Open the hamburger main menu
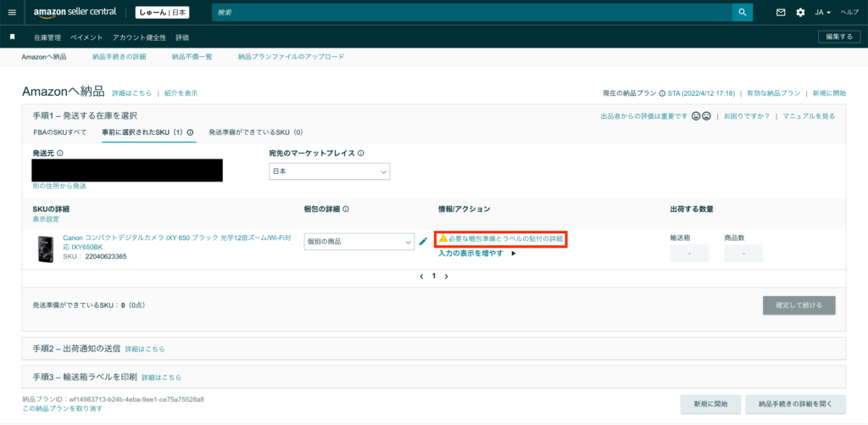 tap(12, 12)
